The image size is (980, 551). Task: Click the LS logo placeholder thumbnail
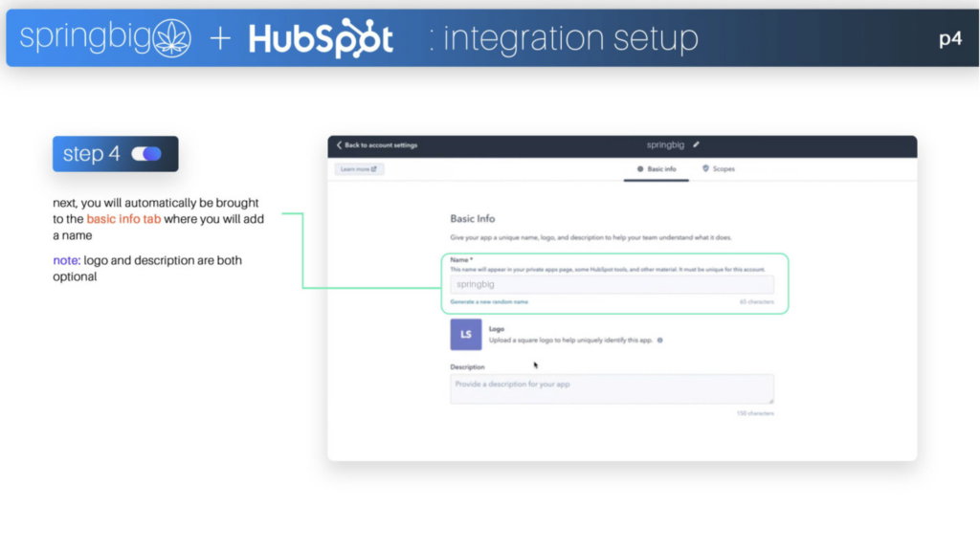(x=466, y=334)
